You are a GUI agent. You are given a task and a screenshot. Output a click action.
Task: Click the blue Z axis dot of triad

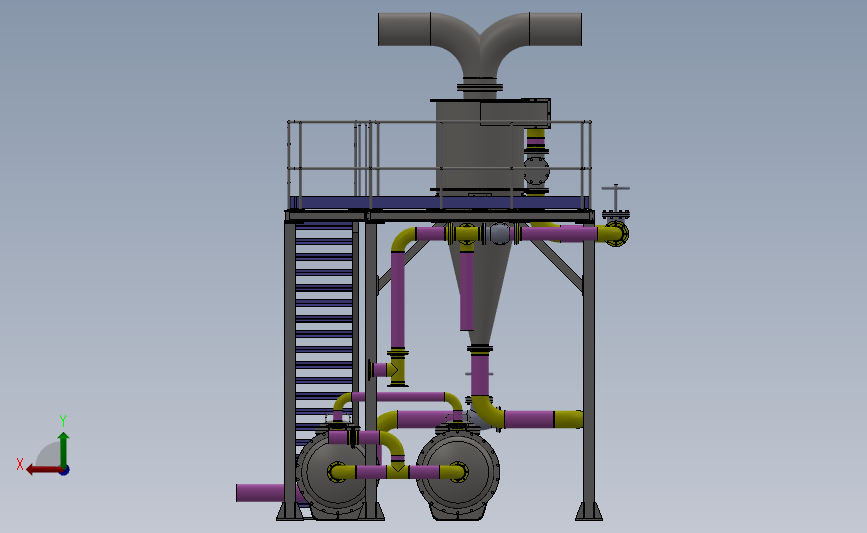pos(64,470)
